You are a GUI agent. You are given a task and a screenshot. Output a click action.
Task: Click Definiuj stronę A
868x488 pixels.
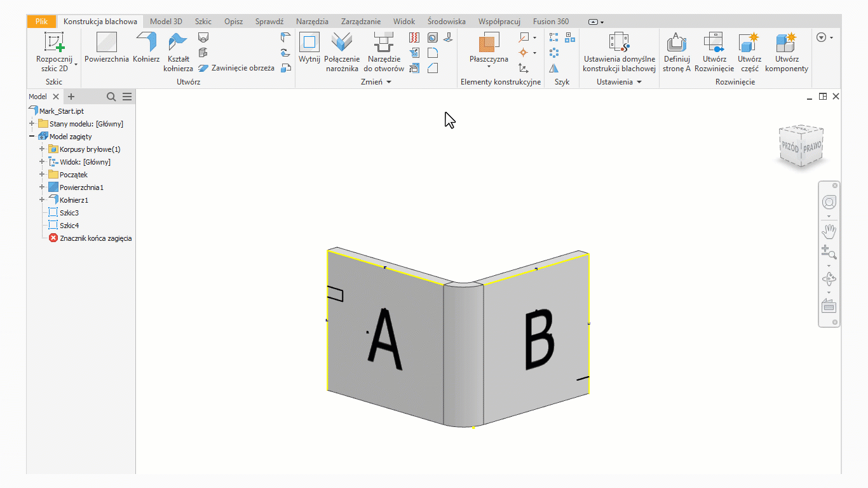[x=677, y=52]
